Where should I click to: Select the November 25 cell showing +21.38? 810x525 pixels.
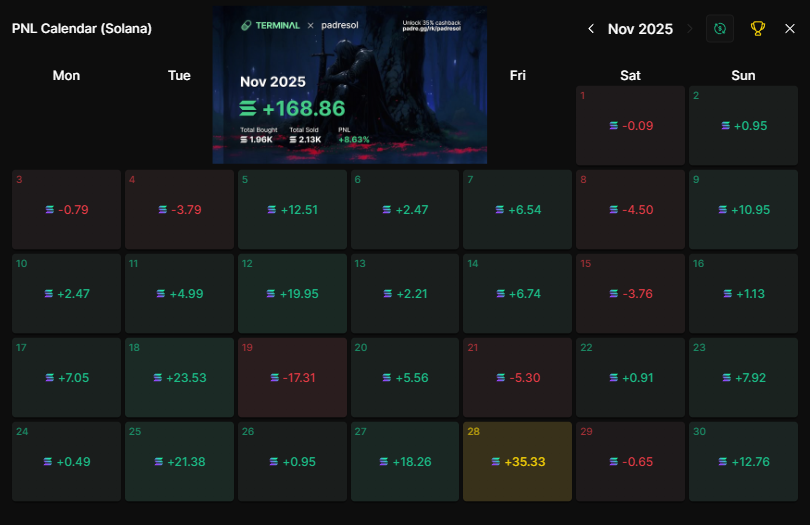coord(179,461)
